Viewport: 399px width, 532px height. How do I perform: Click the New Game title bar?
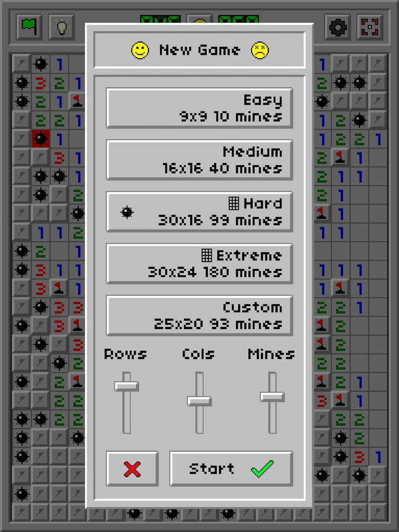(199, 50)
